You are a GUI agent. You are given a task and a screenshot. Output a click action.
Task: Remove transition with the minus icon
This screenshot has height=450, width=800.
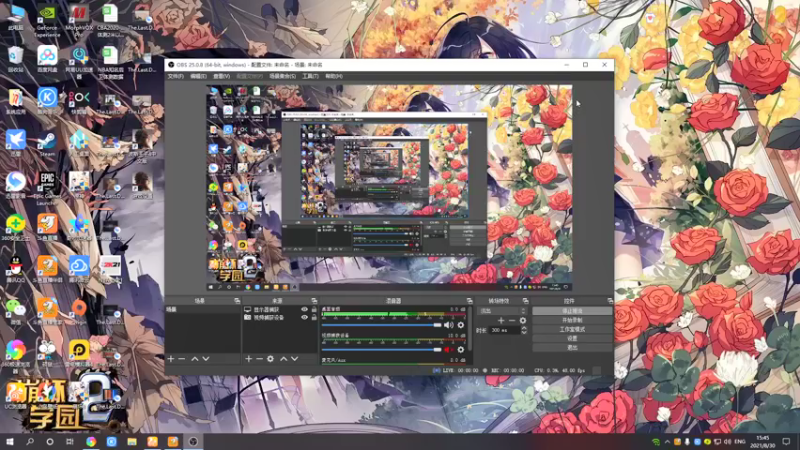point(512,320)
